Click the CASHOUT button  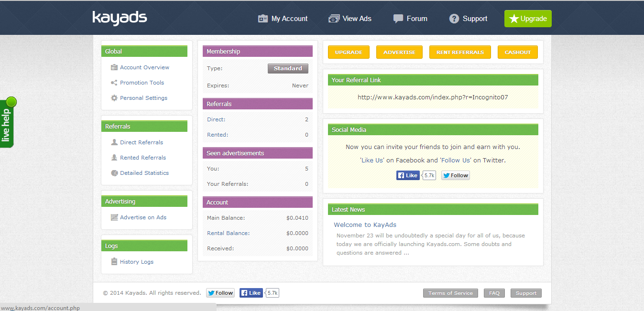[518, 52]
